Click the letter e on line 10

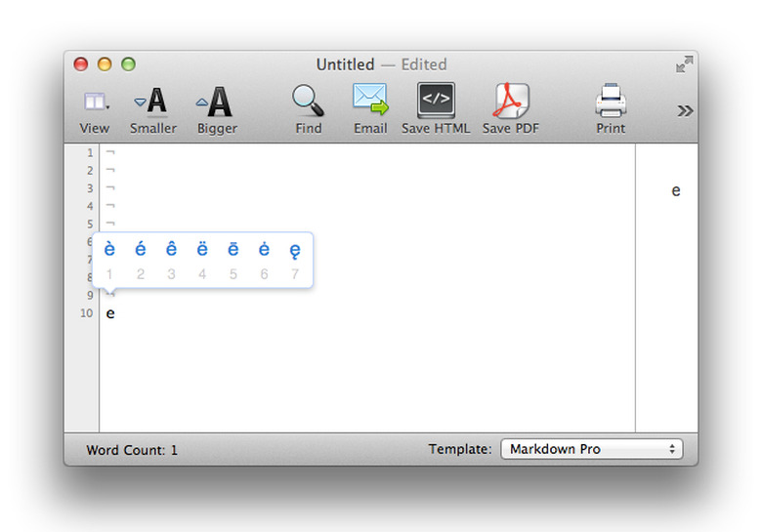[110, 313]
